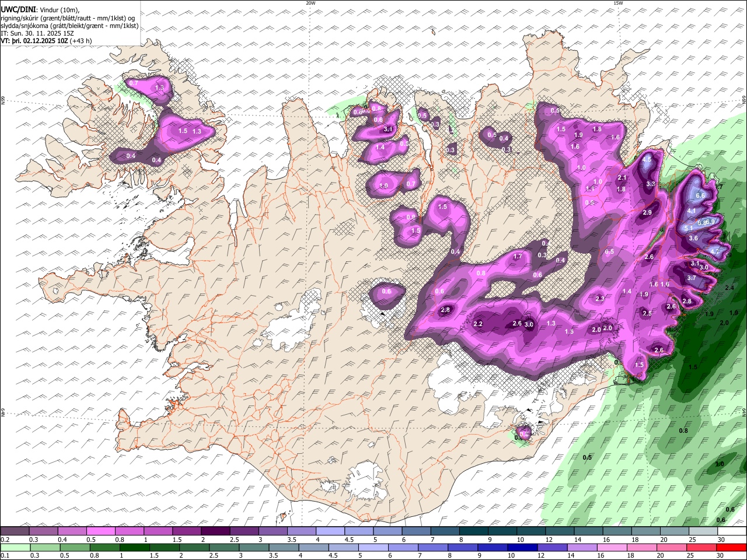Click the bright pink snow swatch between 0.5 and 0.8

coord(100,531)
